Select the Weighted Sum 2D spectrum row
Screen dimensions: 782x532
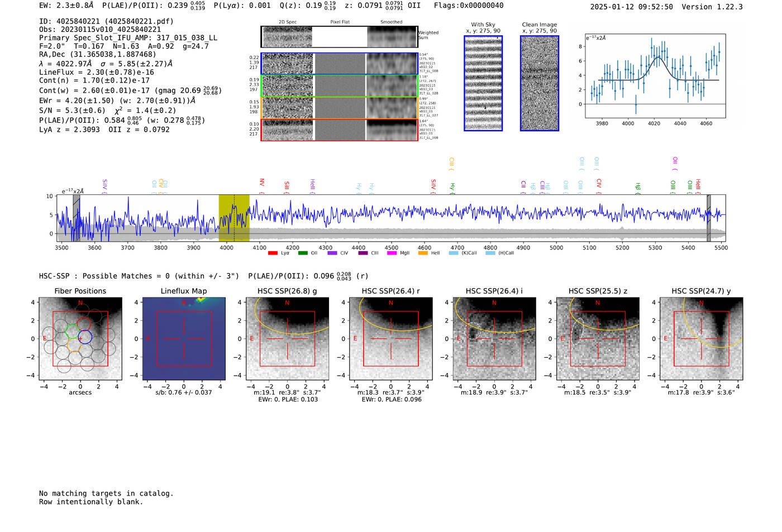(340, 37)
